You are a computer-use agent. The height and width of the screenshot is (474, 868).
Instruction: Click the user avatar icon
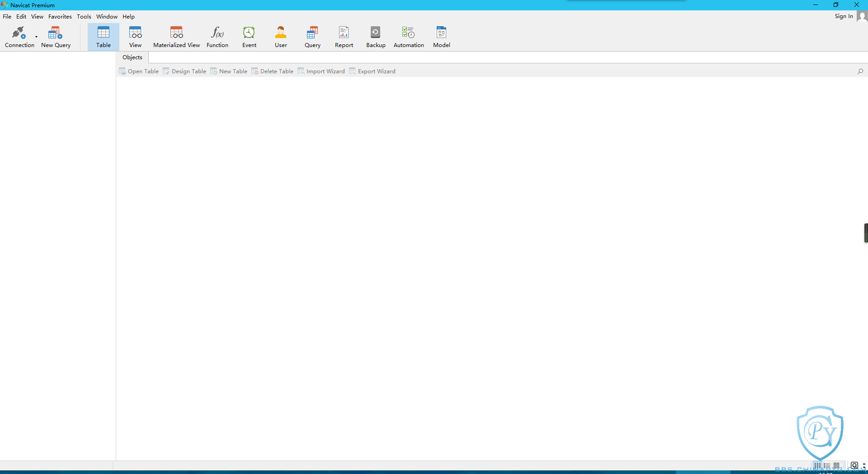tap(862, 16)
